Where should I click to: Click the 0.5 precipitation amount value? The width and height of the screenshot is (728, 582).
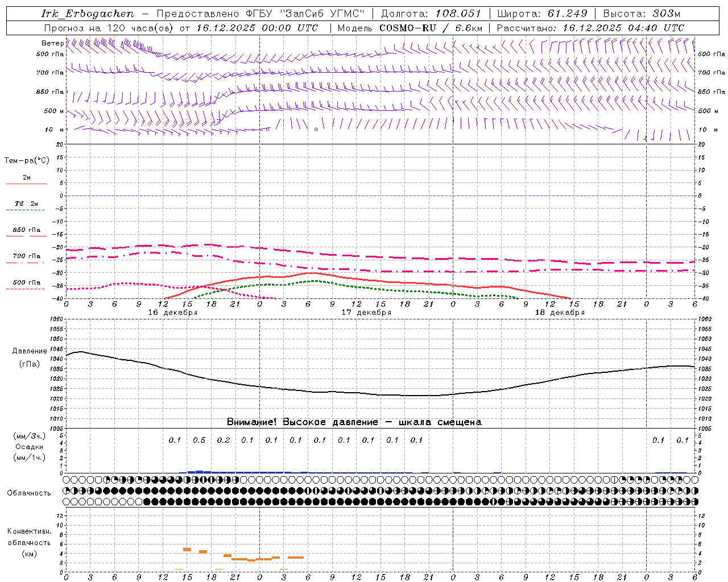tap(199, 440)
